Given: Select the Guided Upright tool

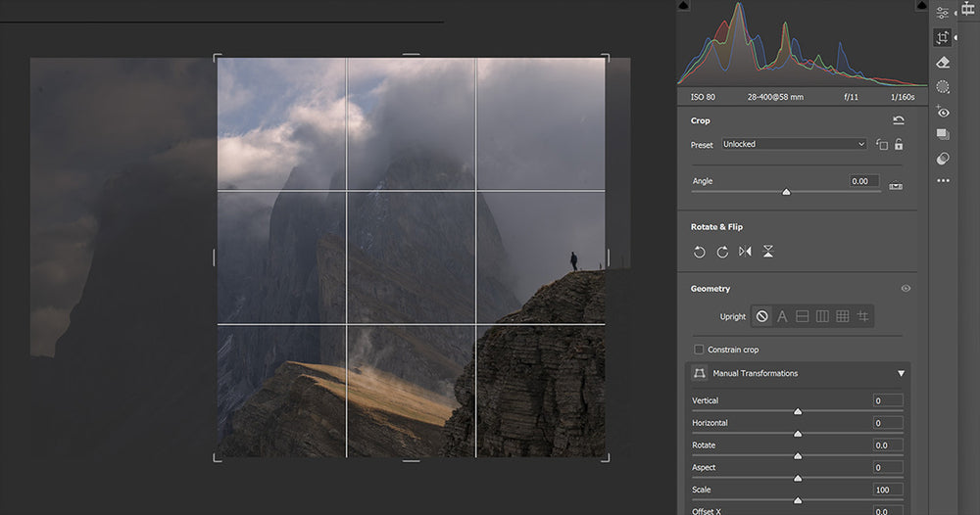Looking at the screenshot, I should click(862, 316).
